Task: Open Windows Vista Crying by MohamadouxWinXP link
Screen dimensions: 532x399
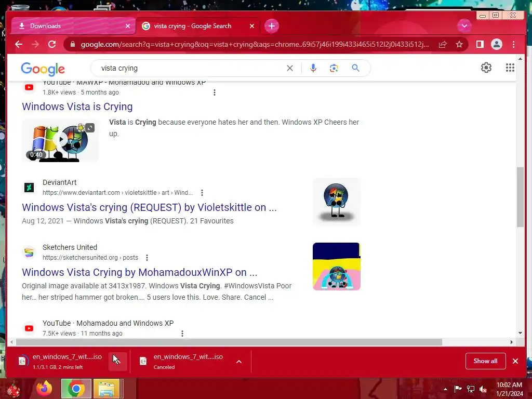Action: pos(140,272)
